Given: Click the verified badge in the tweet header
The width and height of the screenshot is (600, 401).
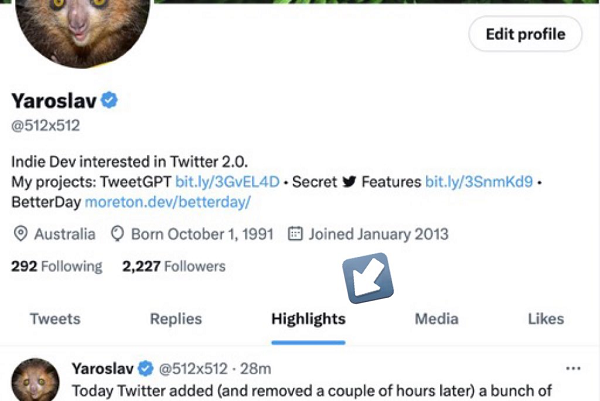Looking at the screenshot, I should tap(145, 368).
